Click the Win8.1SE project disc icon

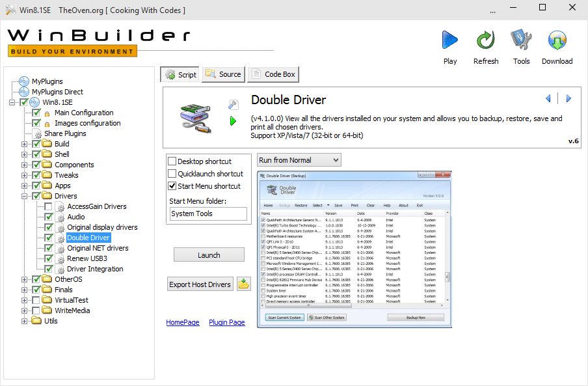(34, 102)
